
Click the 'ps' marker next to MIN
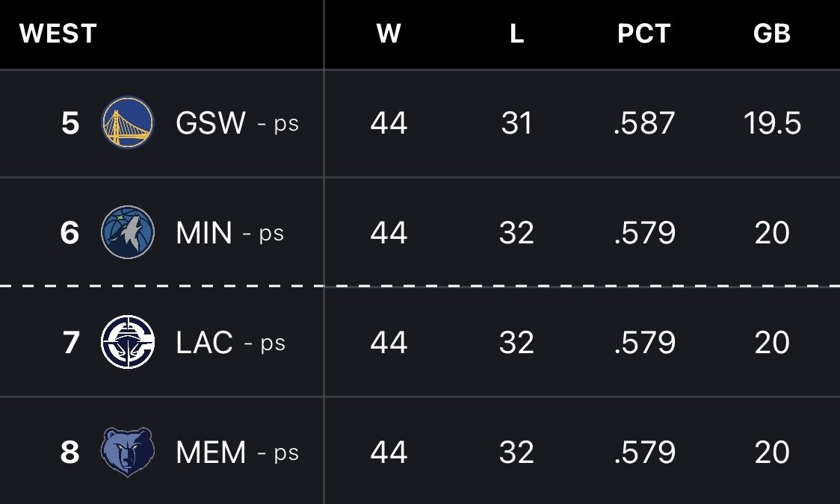[x=271, y=234]
